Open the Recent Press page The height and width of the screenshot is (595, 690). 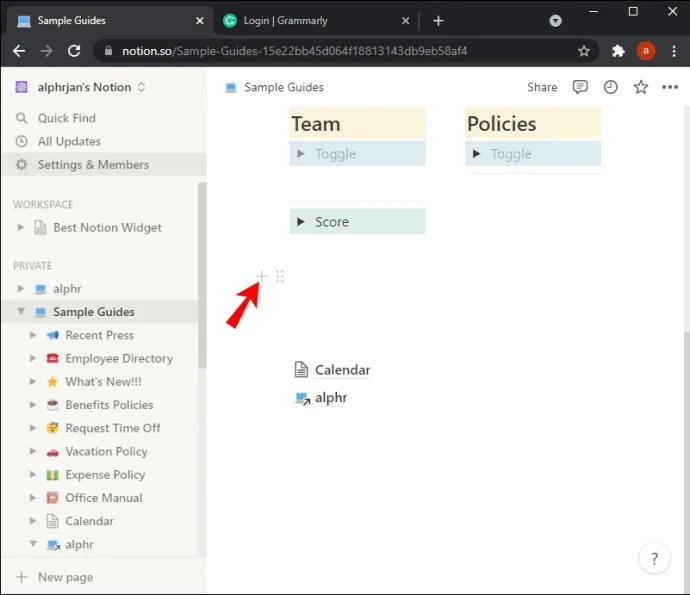click(x=99, y=335)
